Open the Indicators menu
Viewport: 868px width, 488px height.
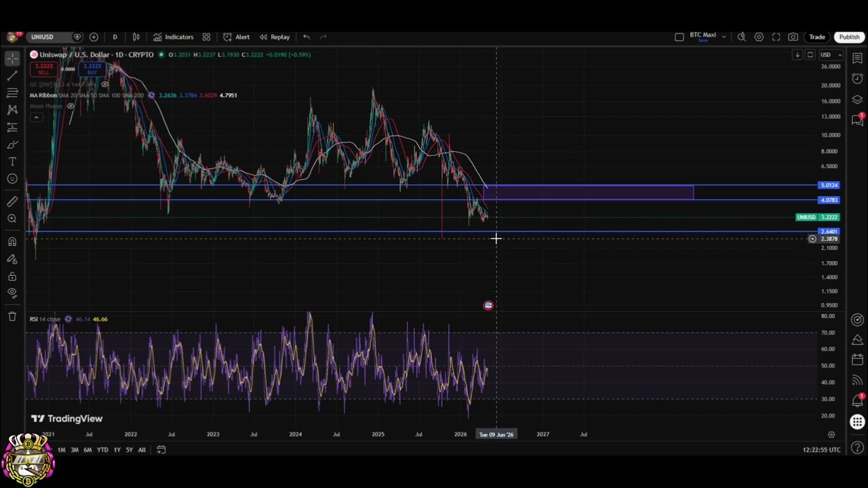[x=173, y=37]
